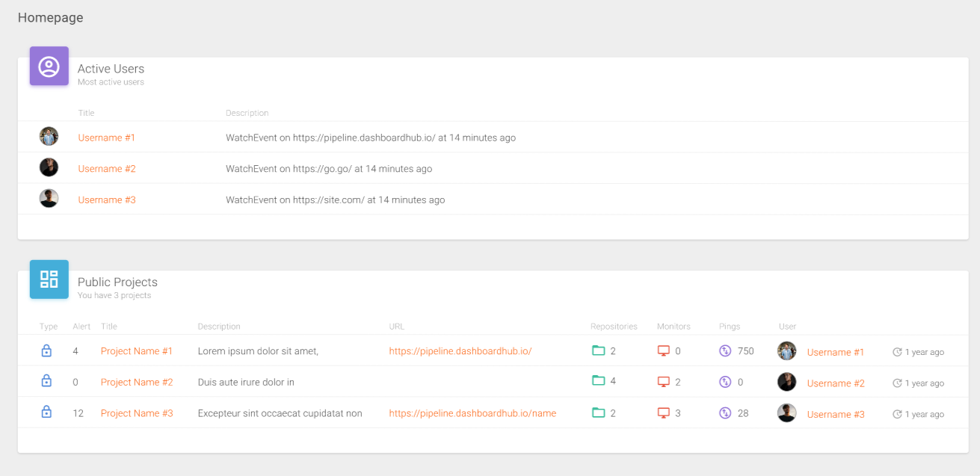Click the private lock icon beside Project Name #3
Image resolution: width=980 pixels, height=476 pixels.
[46, 412]
